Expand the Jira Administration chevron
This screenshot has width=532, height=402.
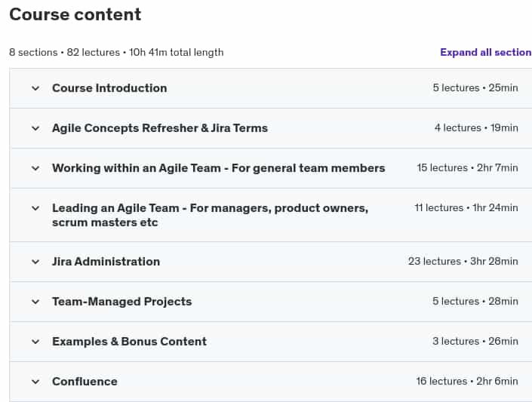coord(35,262)
